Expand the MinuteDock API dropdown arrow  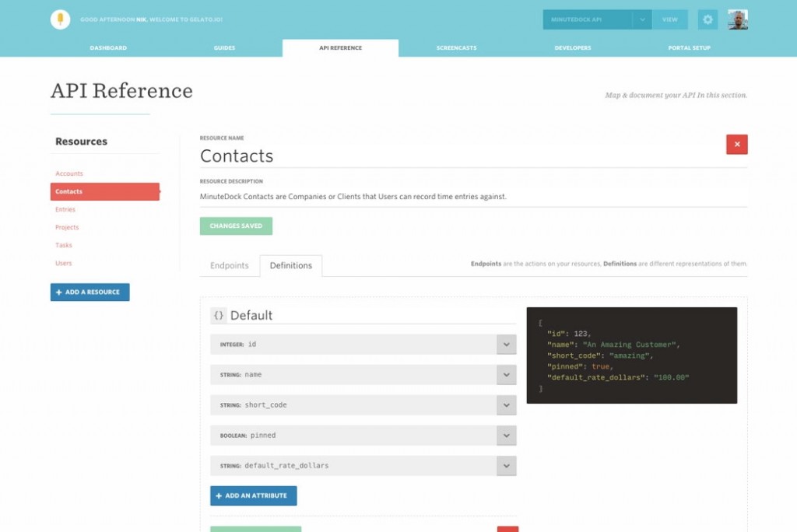(642, 19)
